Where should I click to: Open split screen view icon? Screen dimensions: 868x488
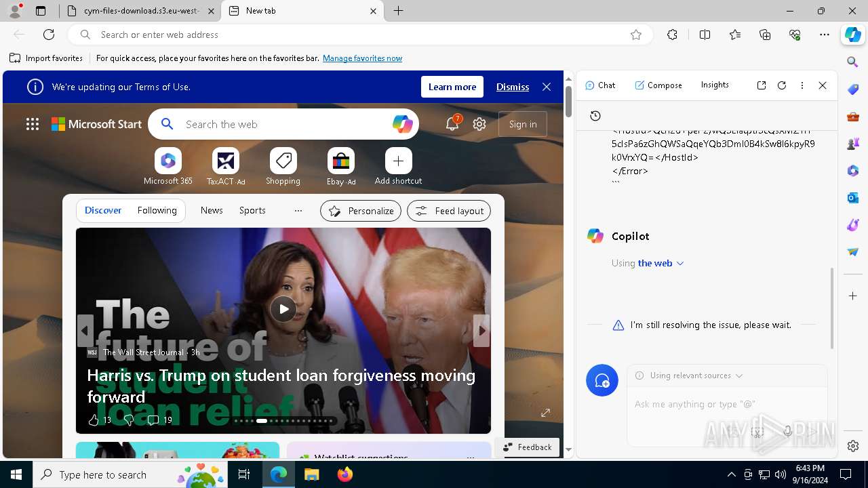(705, 35)
